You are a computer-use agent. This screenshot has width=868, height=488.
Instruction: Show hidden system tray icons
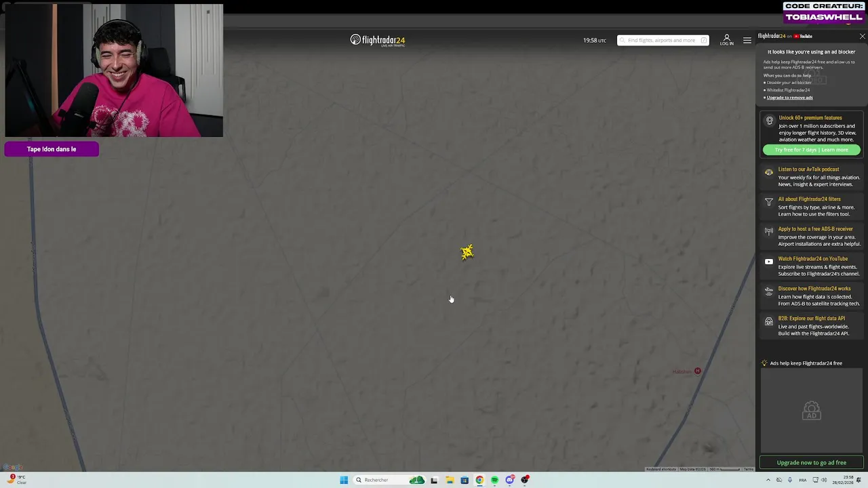click(768, 480)
